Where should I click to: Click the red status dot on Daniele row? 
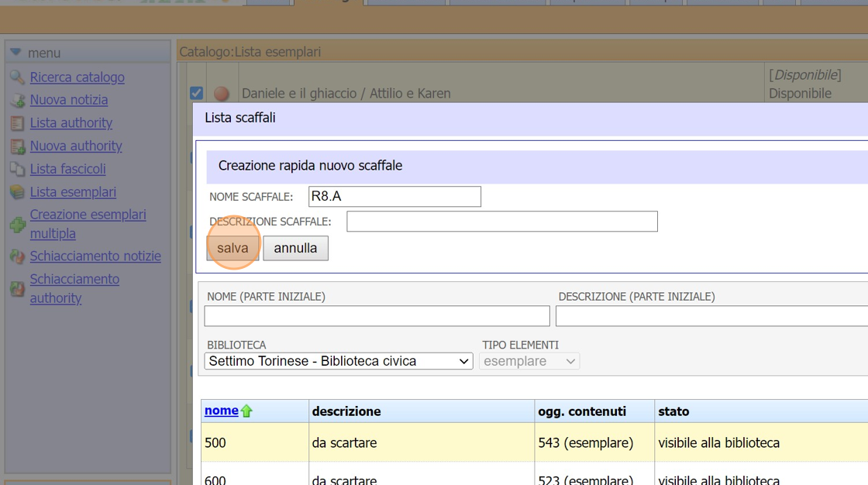pos(222,94)
